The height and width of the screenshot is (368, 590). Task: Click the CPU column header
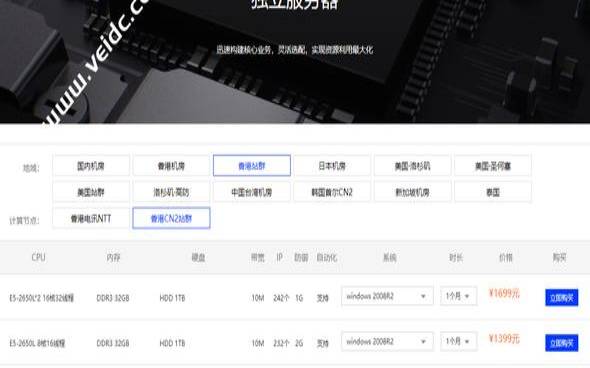(x=38, y=257)
